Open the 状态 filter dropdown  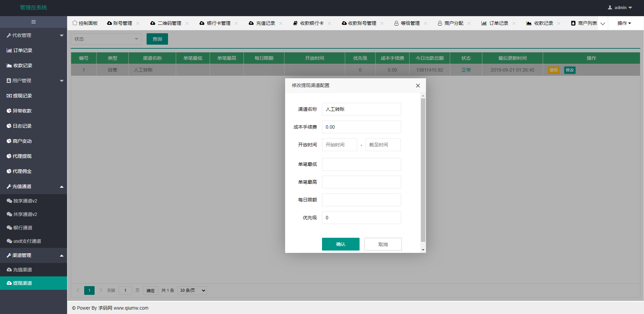(x=106, y=39)
